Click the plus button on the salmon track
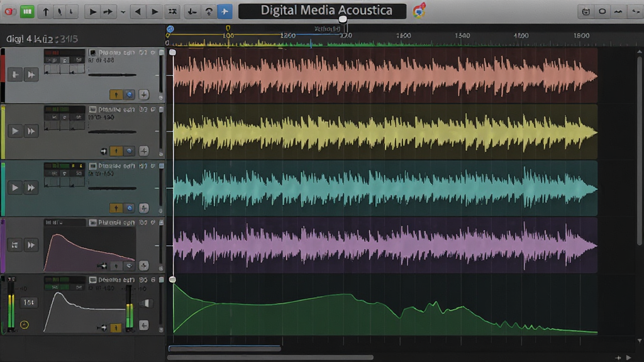Screen dimensions: 644x362 point(144,95)
